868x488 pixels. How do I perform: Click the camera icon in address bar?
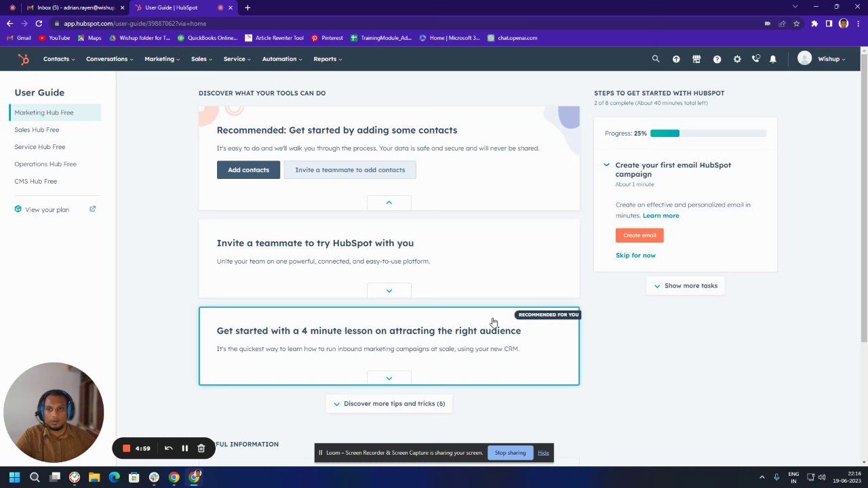[x=767, y=23]
